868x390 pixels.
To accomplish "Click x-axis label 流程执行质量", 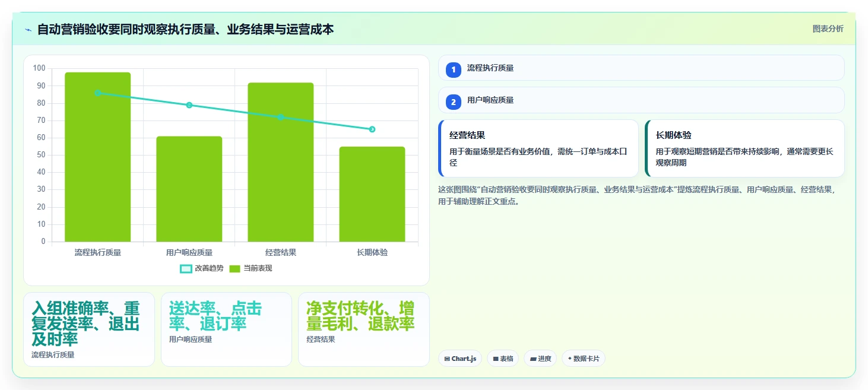I will tap(98, 252).
